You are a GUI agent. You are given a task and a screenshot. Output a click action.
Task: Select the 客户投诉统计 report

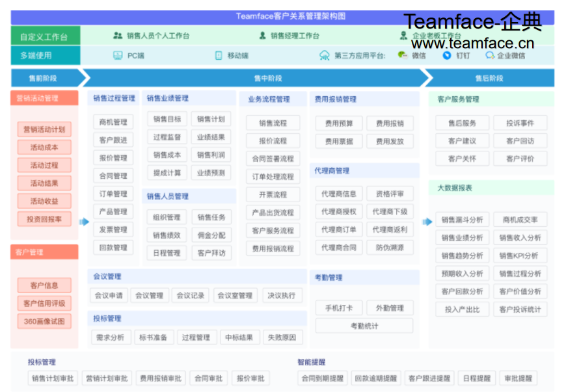click(520, 309)
